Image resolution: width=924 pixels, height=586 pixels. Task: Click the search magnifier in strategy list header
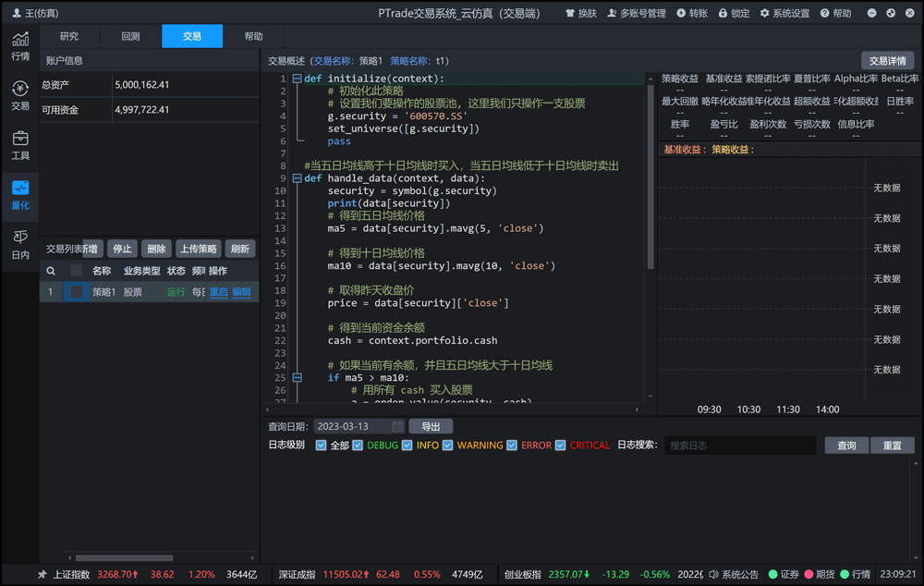(51, 271)
